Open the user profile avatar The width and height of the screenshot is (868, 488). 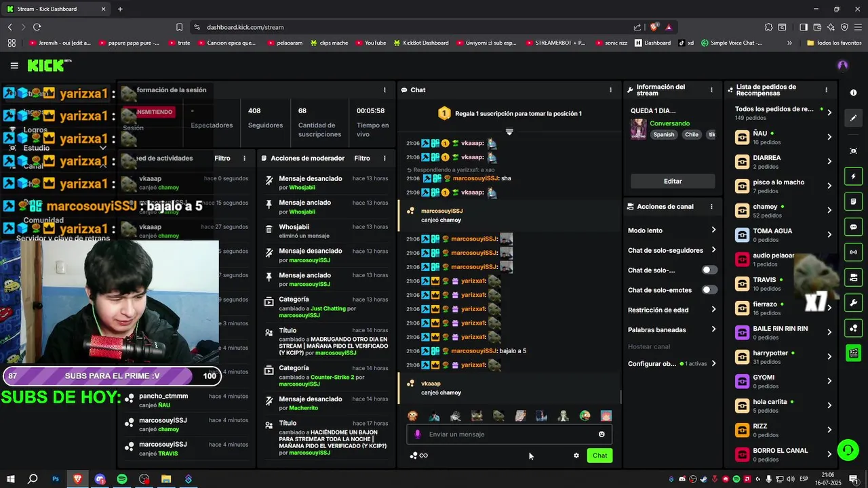click(x=843, y=66)
